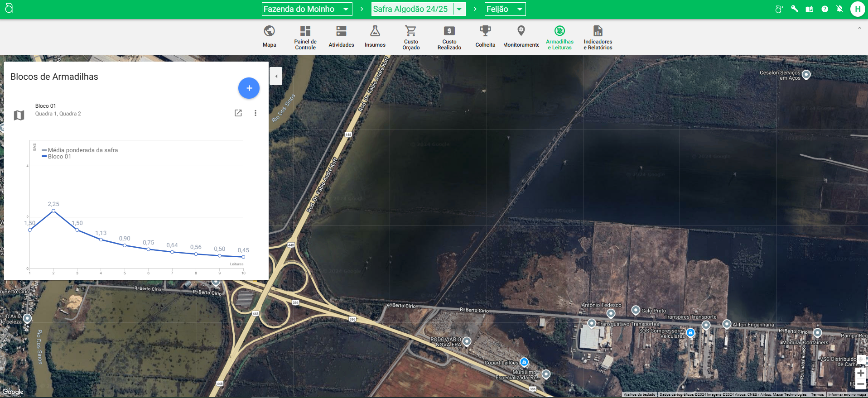
Task: Toggle the muted notifications bell
Action: (x=839, y=9)
